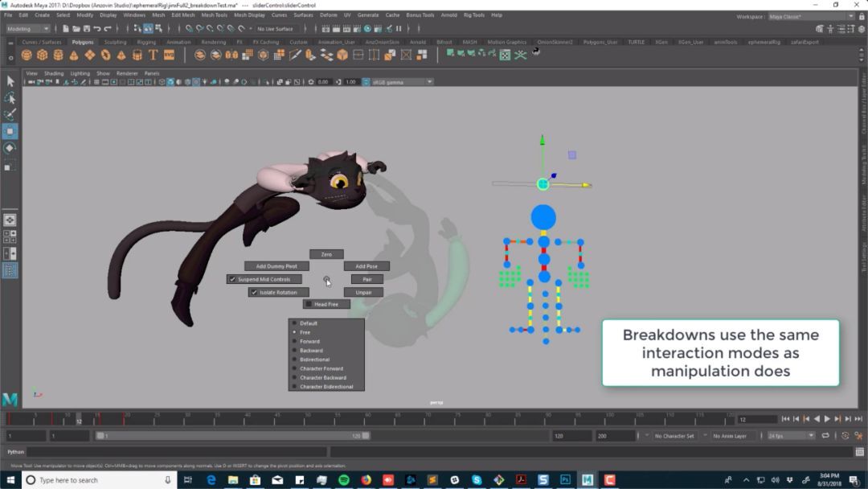
Task: Create a polygon cone from the shelf
Action: (x=74, y=55)
